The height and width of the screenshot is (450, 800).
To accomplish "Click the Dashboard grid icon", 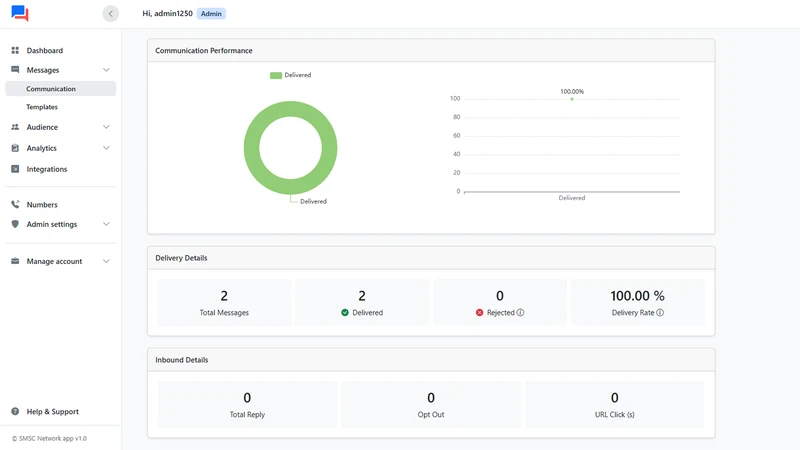I will coord(15,51).
